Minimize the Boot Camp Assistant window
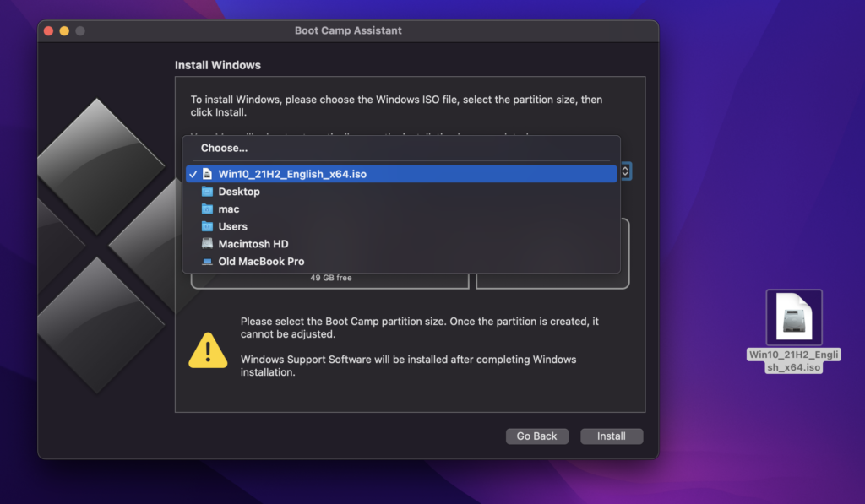The width and height of the screenshot is (865, 504). (64, 31)
